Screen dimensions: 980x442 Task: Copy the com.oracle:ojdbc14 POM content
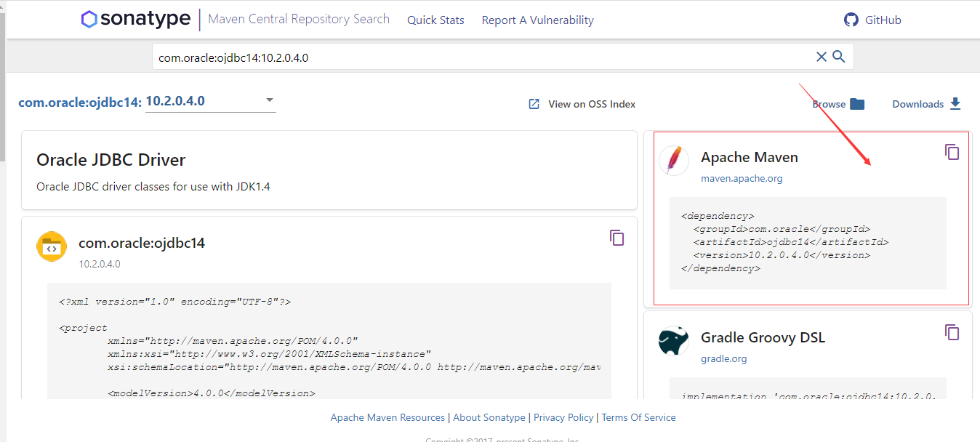click(617, 238)
